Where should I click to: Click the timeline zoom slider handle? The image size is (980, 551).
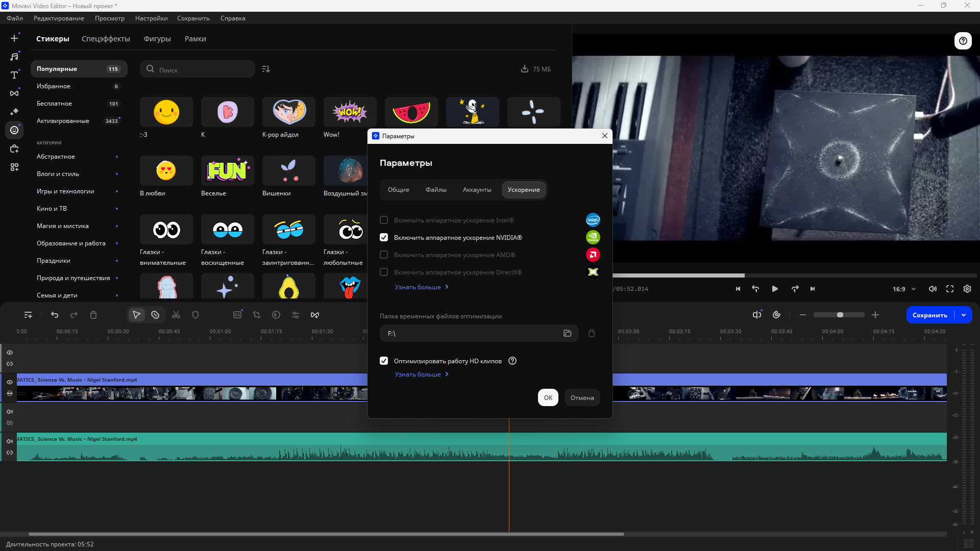(840, 315)
